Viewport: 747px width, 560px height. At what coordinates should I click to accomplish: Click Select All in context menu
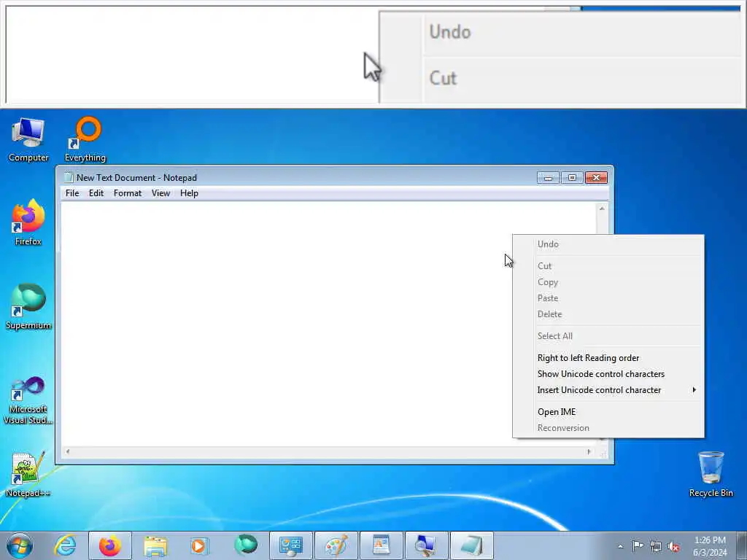(x=608, y=336)
